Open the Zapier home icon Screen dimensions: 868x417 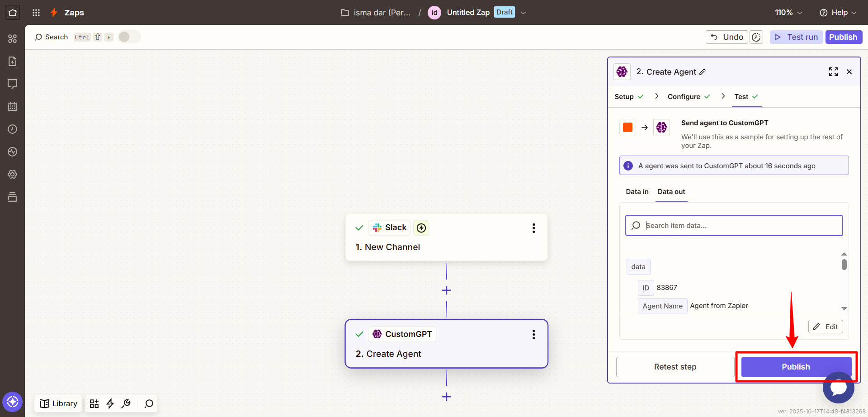pos(12,13)
